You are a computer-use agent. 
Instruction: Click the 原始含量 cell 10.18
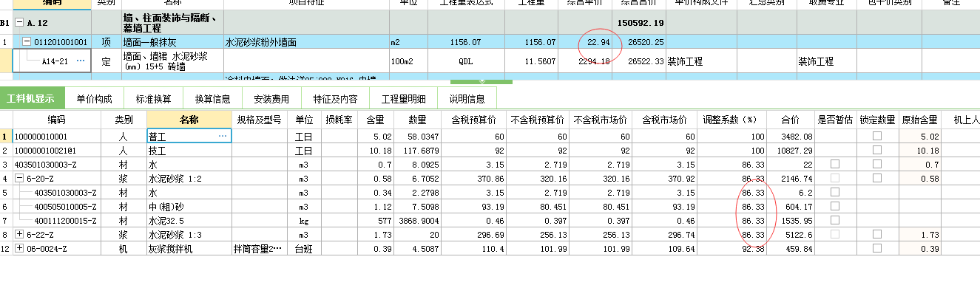920,151
